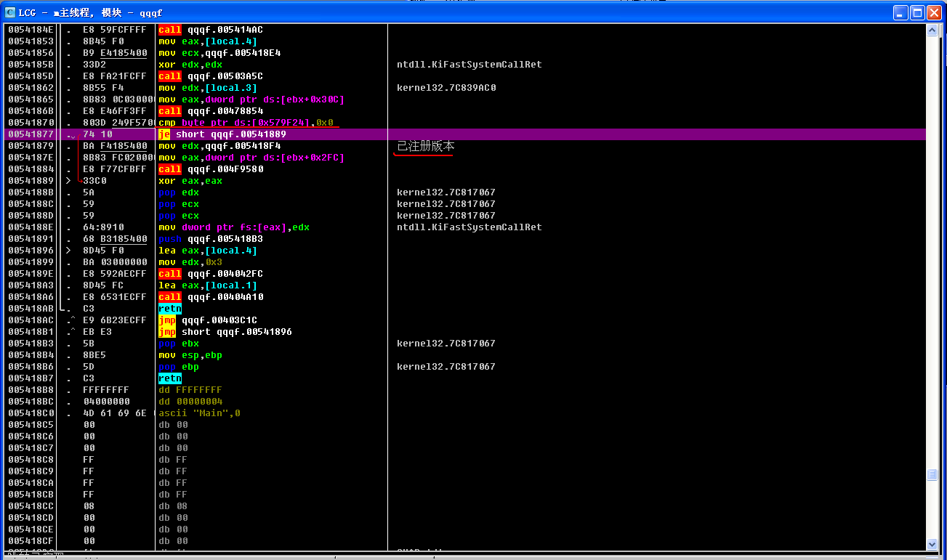
Task: Click the data line db 08
Action: coord(173,506)
